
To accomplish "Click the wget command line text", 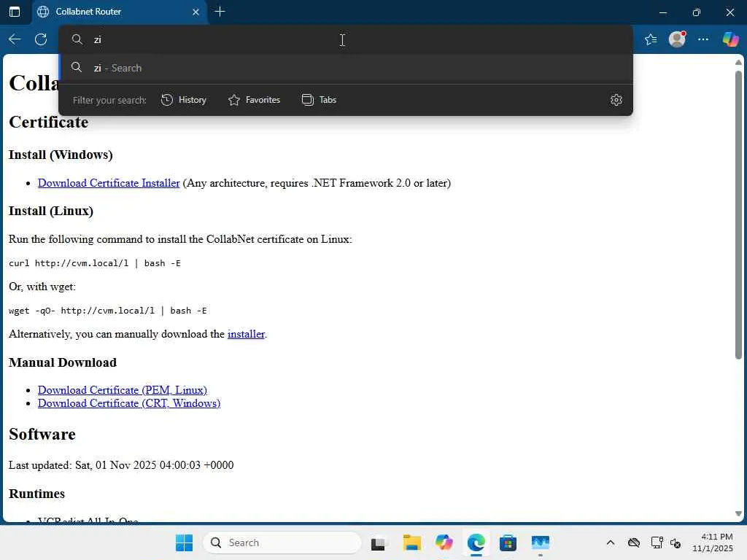I will [108, 311].
